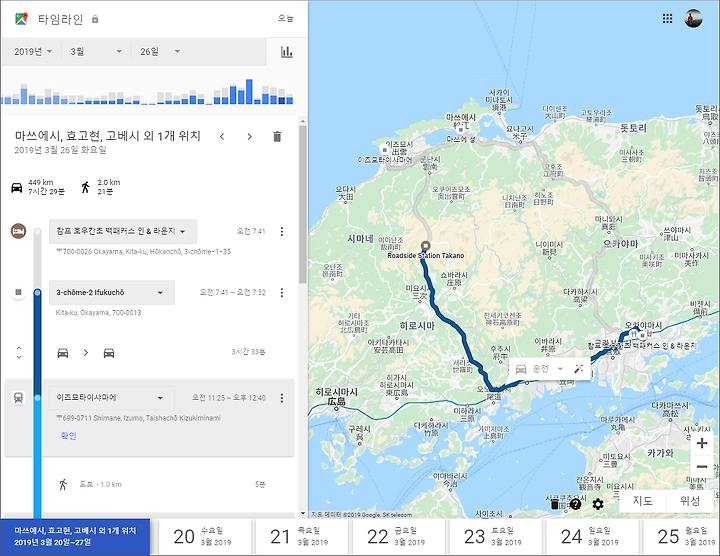Open help with the question mark icon
Image resolution: width=720 pixels, height=556 pixels.
coord(575,504)
